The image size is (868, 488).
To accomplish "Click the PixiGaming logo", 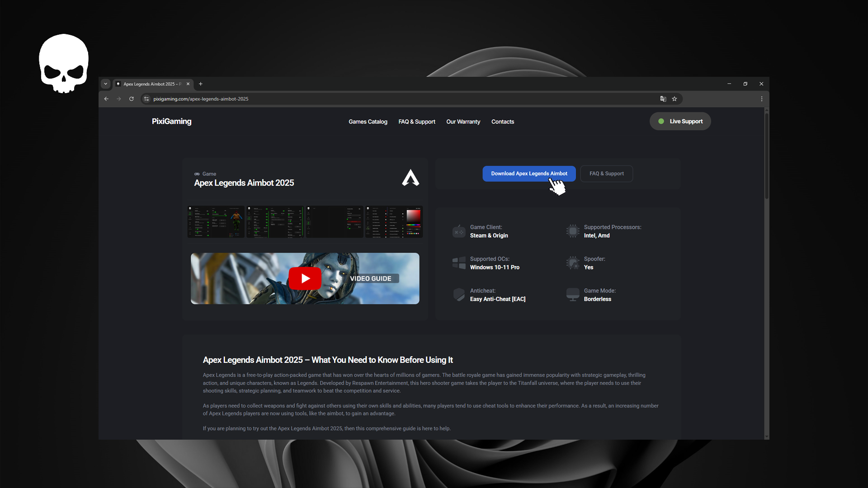I will tap(172, 122).
